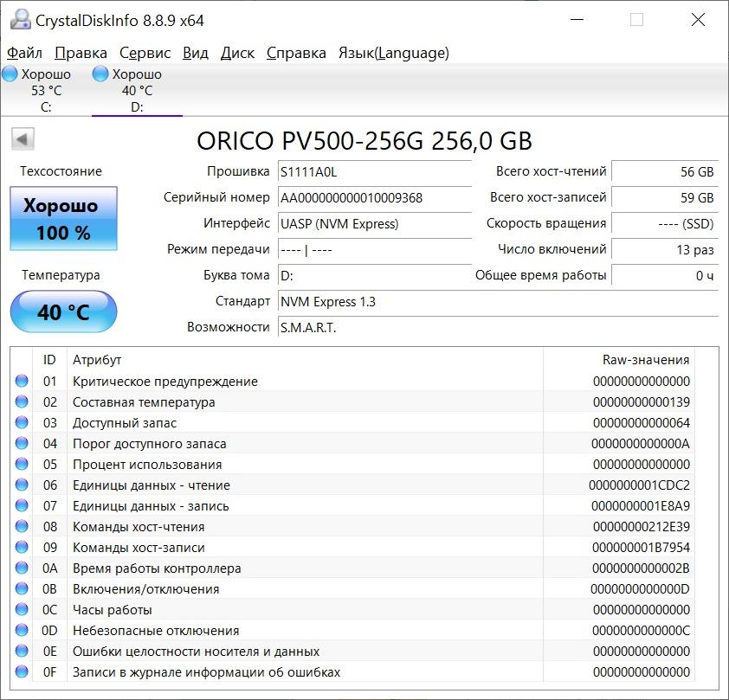Screen dimensions: 729x700
Task: Click power on count value 13 раз
Action: tap(665, 250)
